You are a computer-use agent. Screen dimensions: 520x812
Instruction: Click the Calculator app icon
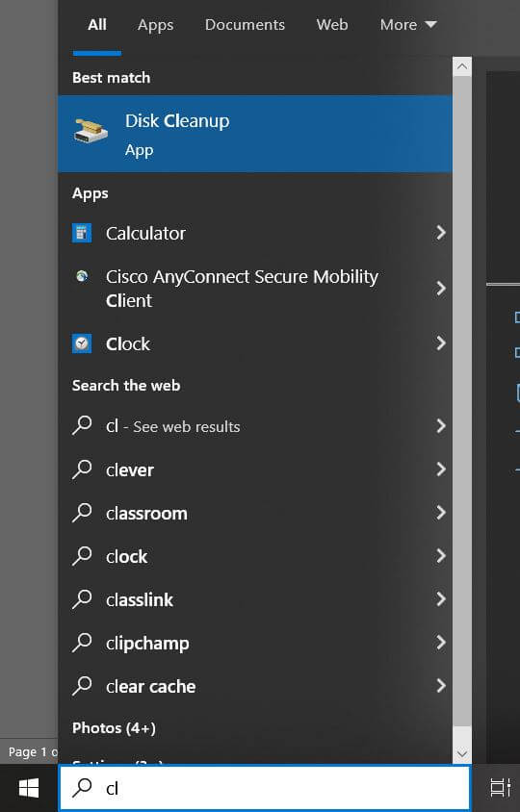pyautogui.click(x=82, y=233)
